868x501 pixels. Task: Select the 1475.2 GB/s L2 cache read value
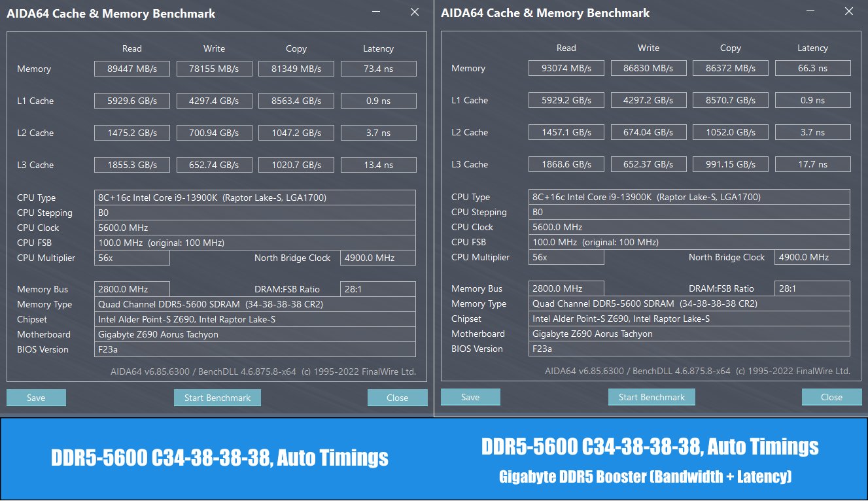(132, 133)
